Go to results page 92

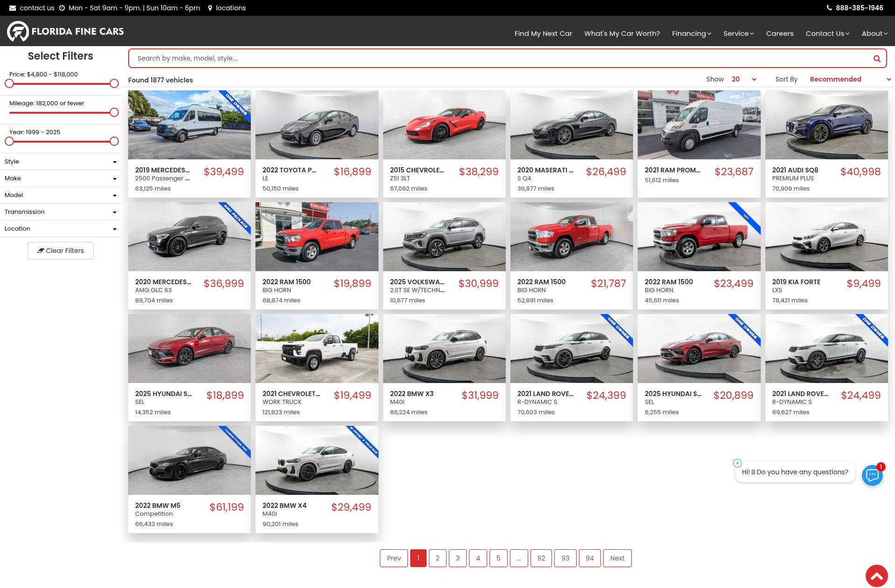541,558
